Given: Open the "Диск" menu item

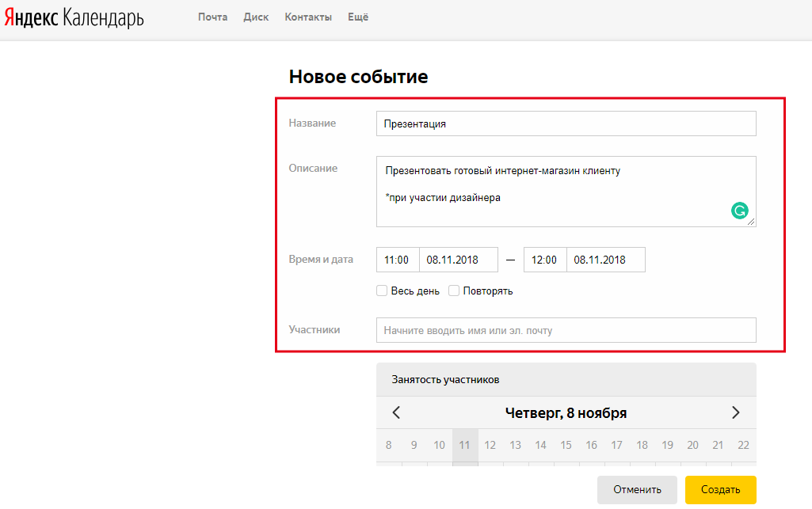Looking at the screenshot, I should pos(256,17).
